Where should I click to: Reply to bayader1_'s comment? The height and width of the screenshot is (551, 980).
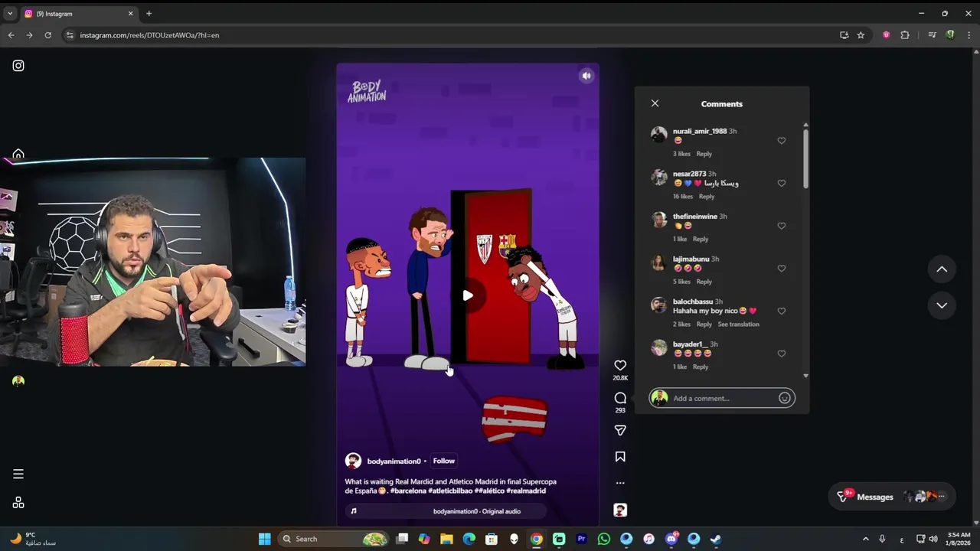pos(701,367)
